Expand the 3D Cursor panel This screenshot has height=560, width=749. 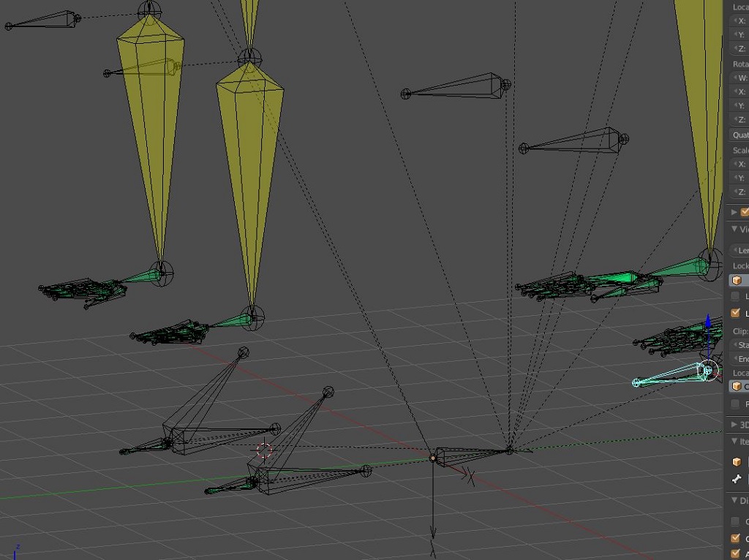click(734, 425)
